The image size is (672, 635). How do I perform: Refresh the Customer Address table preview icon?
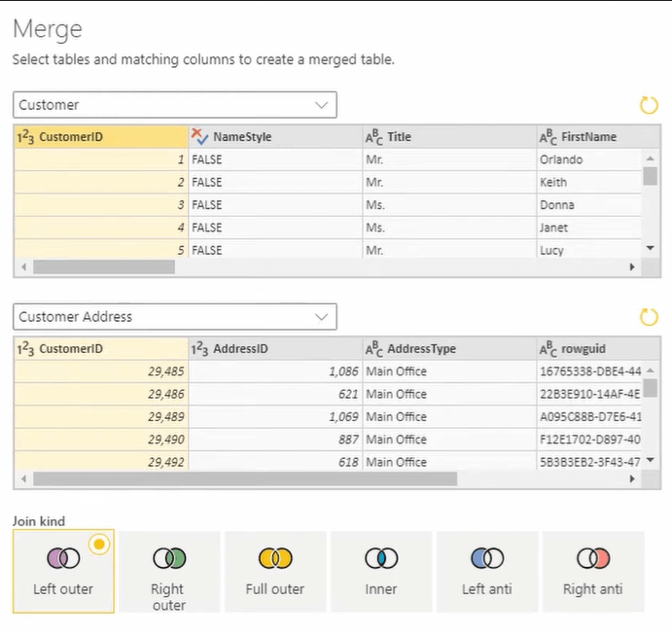tap(649, 317)
